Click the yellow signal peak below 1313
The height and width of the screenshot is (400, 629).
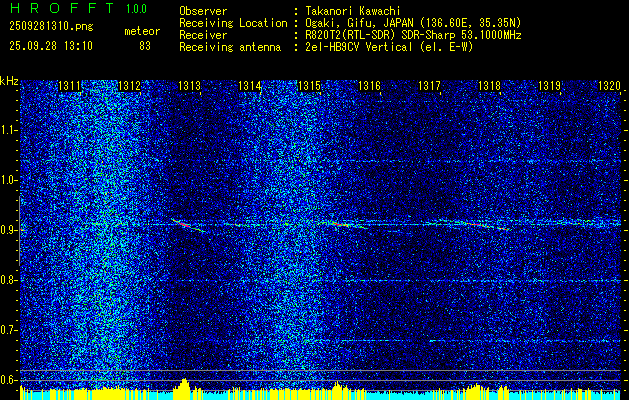pyautogui.click(x=183, y=389)
